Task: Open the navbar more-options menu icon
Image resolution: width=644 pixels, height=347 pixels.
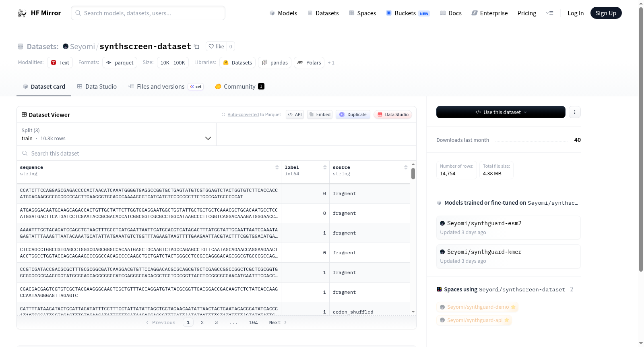Action: point(549,13)
